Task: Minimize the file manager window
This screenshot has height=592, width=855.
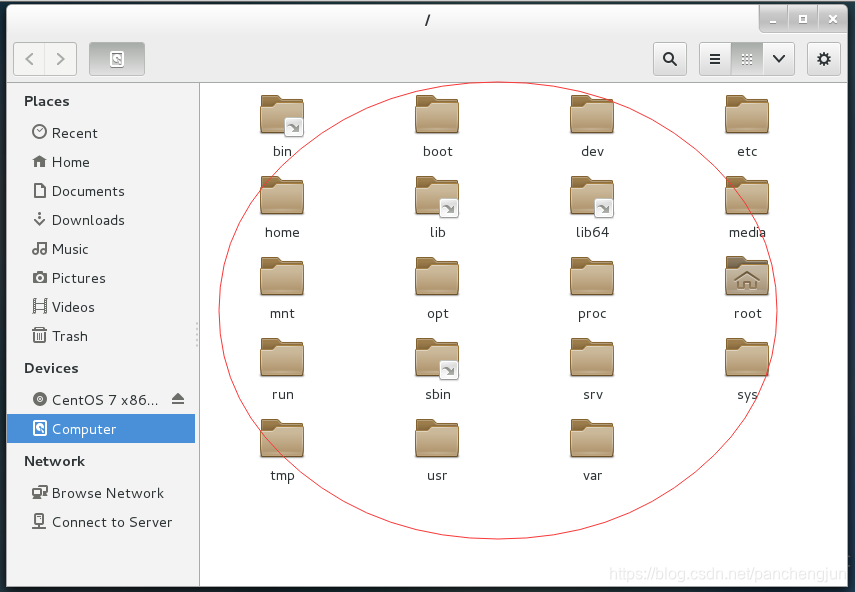Action: (x=773, y=19)
